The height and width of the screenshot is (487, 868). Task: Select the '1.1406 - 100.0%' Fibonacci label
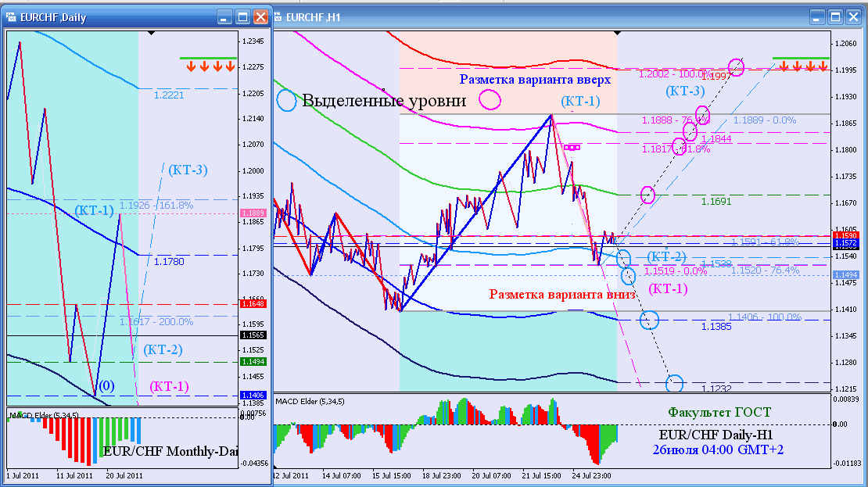point(765,317)
